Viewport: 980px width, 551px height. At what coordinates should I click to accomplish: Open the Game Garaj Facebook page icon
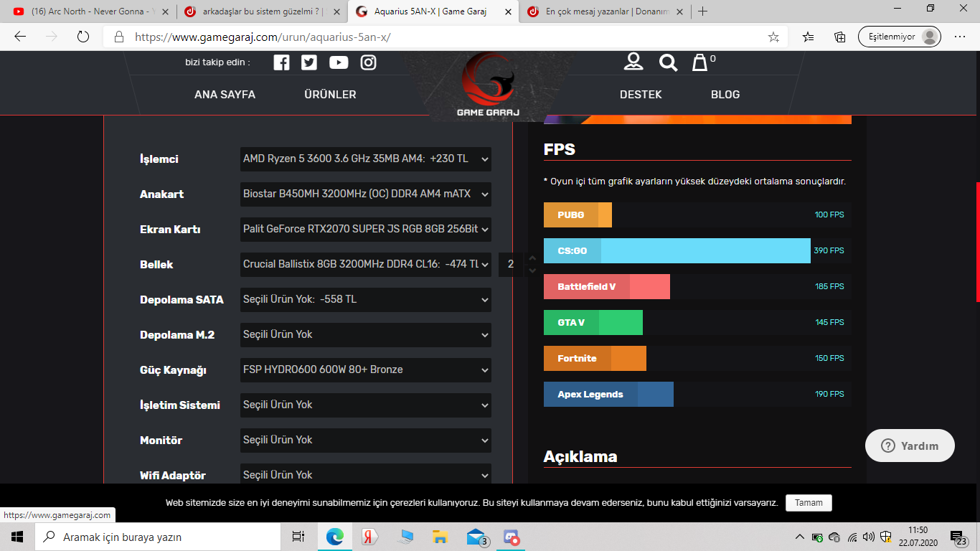click(x=282, y=62)
